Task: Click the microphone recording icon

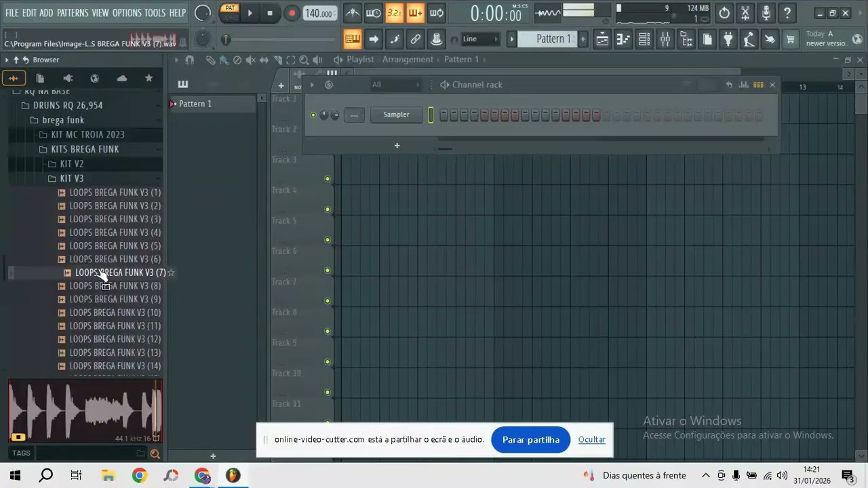Action: tap(766, 13)
